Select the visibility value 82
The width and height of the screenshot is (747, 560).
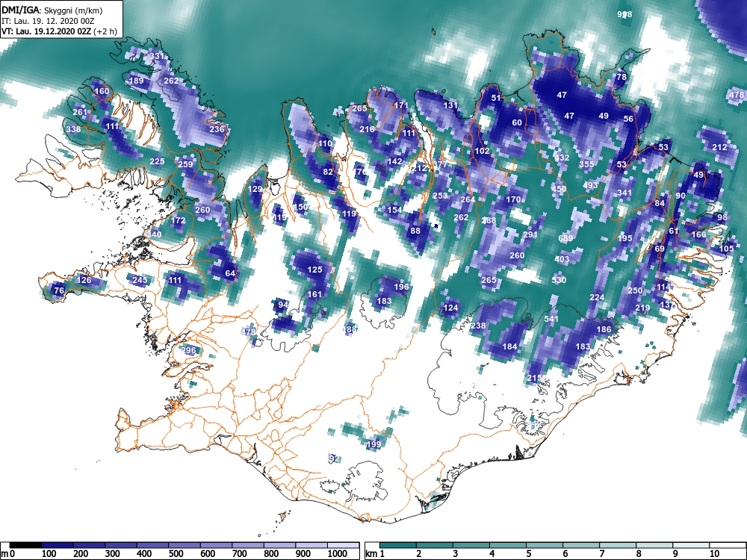(328, 172)
